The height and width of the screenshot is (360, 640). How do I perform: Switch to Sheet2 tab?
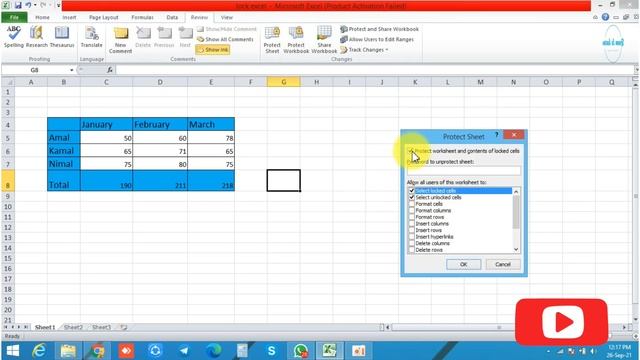coord(73,327)
